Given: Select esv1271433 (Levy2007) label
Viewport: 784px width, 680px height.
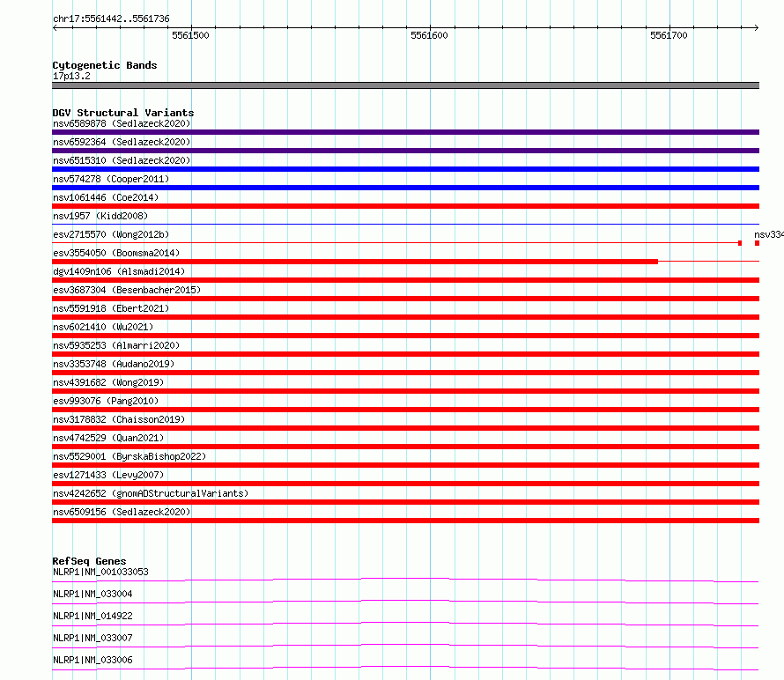Looking at the screenshot, I should pyautogui.click(x=108, y=475).
